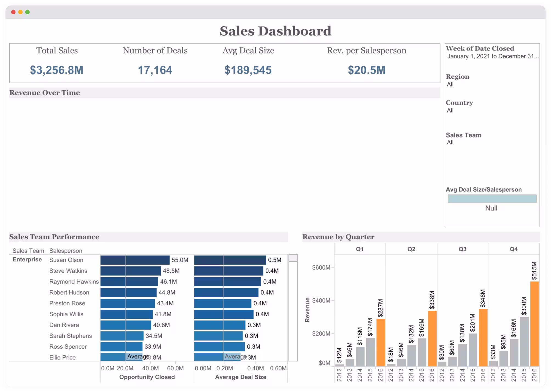
Task: Click the Revenue by Quarter section header
Action: [x=421, y=237]
